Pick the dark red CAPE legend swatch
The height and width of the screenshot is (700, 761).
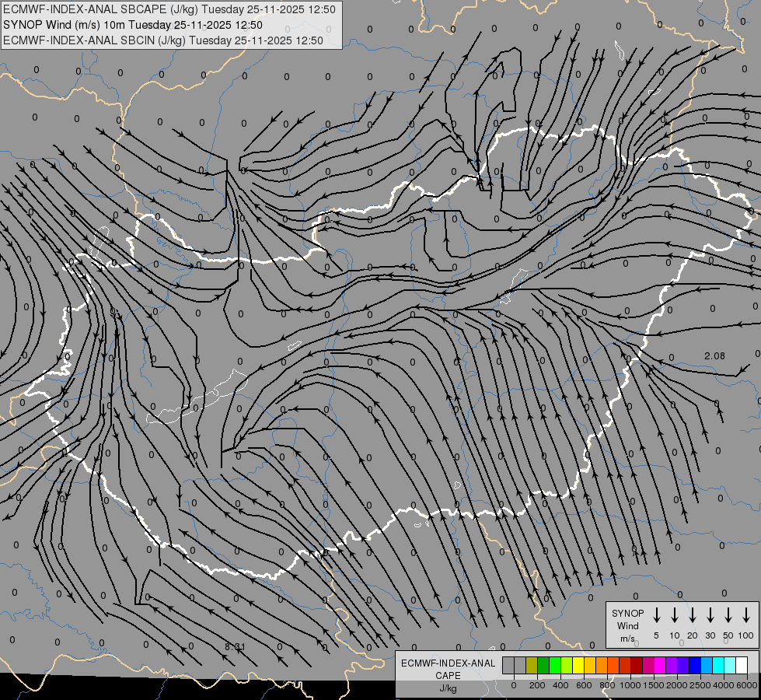click(637, 665)
